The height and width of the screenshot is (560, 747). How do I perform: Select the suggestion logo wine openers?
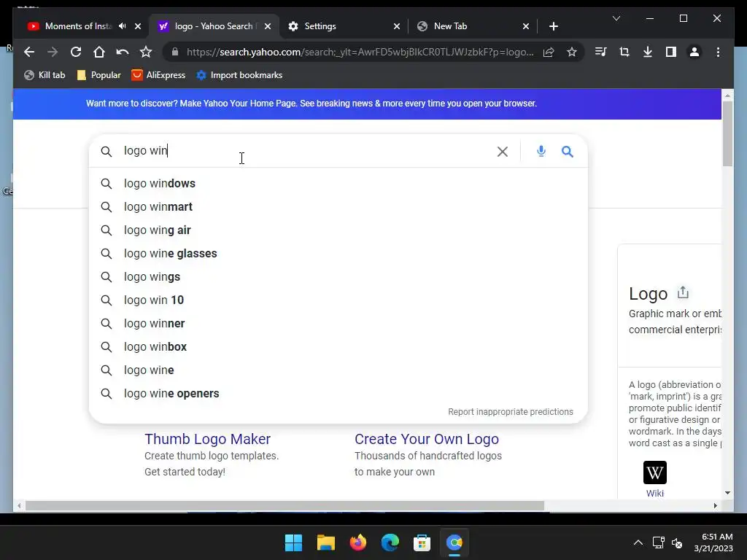tap(338, 393)
